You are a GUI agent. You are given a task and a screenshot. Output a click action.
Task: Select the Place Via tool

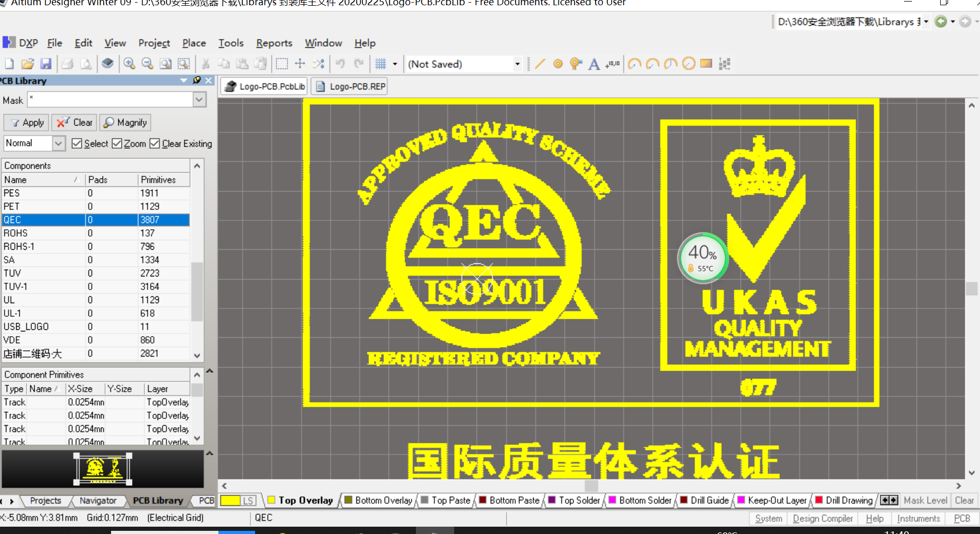point(576,64)
